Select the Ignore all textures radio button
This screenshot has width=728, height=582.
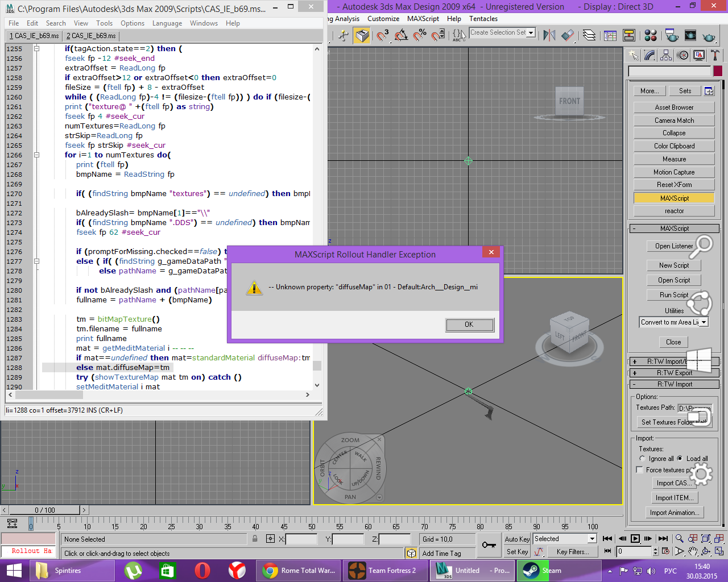tap(642, 459)
